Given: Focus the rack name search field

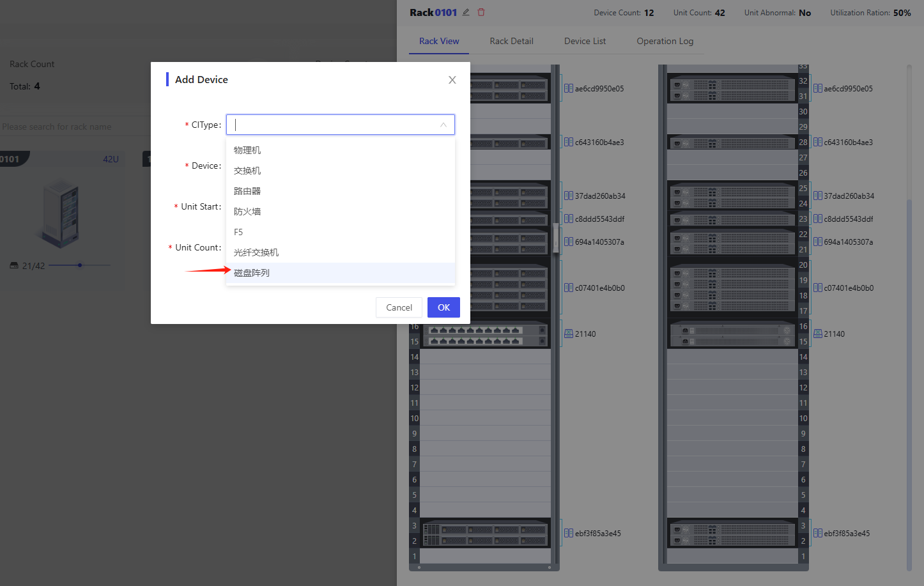Looking at the screenshot, I should click(x=75, y=127).
